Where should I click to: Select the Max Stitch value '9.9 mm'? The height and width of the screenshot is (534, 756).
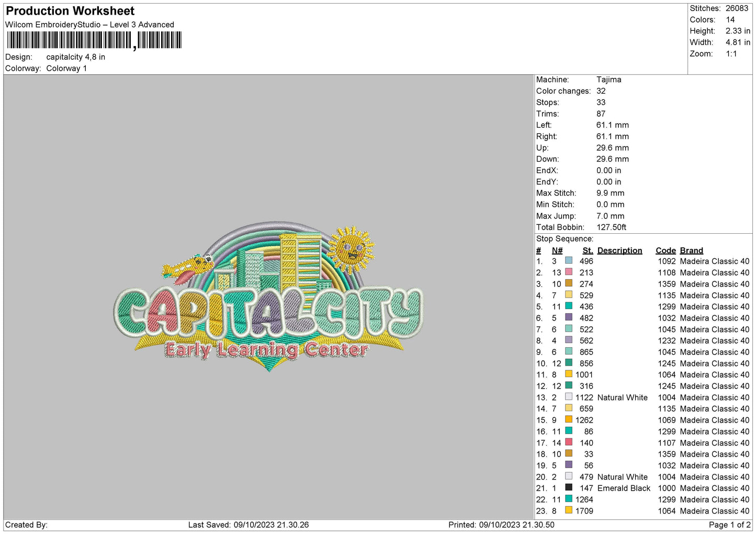pyautogui.click(x=611, y=193)
